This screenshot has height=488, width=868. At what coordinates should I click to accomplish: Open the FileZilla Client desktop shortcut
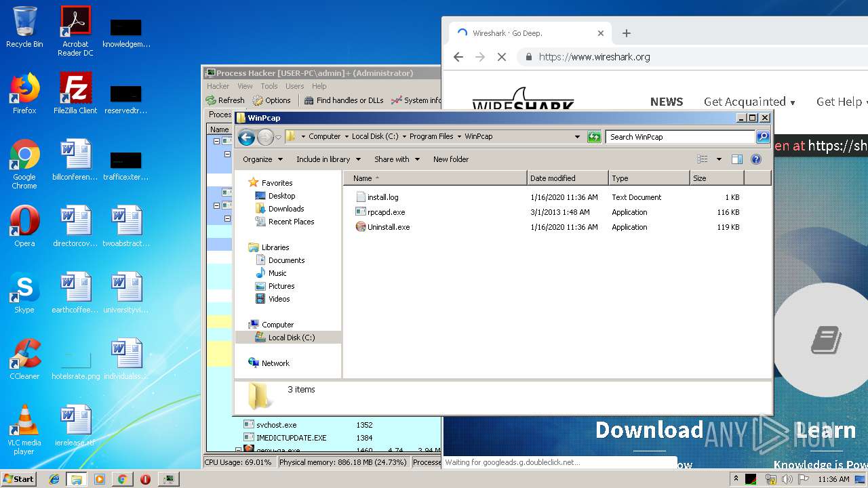click(x=75, y=94)
